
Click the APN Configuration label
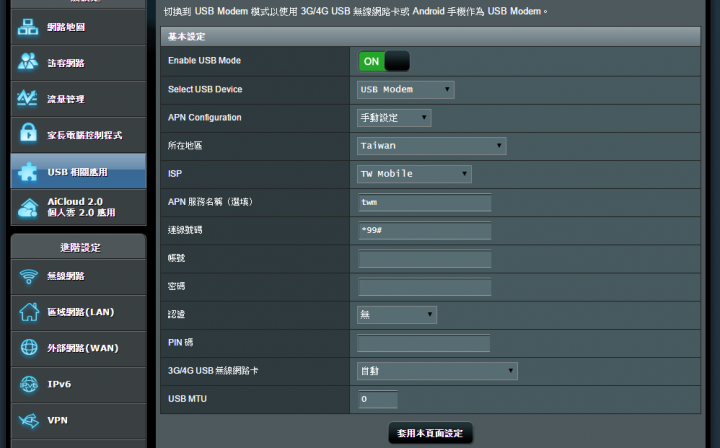point(204,118)
